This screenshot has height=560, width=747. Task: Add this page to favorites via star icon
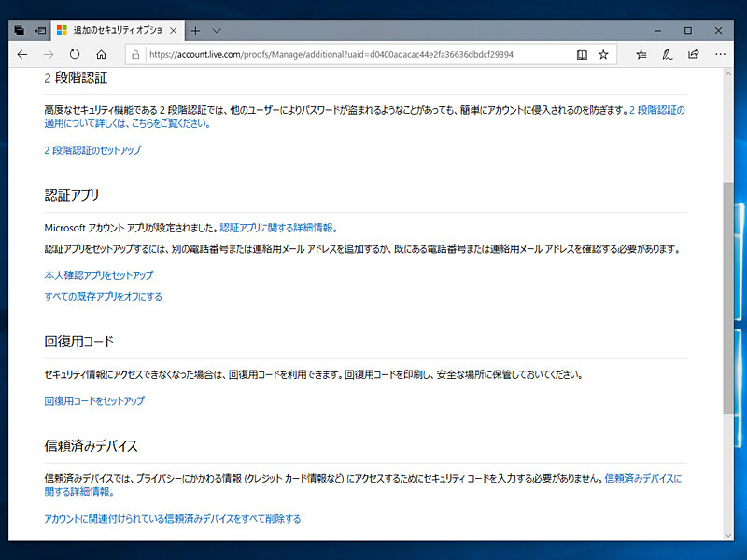click(x=603, y=54)
